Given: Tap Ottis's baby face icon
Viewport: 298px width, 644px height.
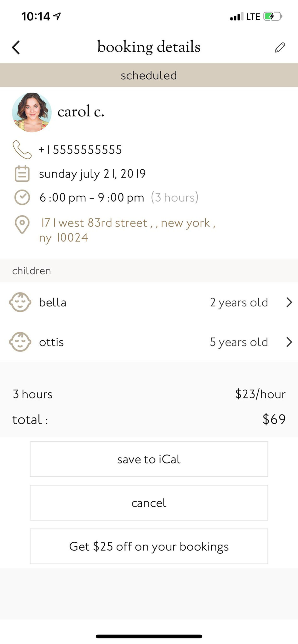Looking at the screenshot, I should point(20,342).
